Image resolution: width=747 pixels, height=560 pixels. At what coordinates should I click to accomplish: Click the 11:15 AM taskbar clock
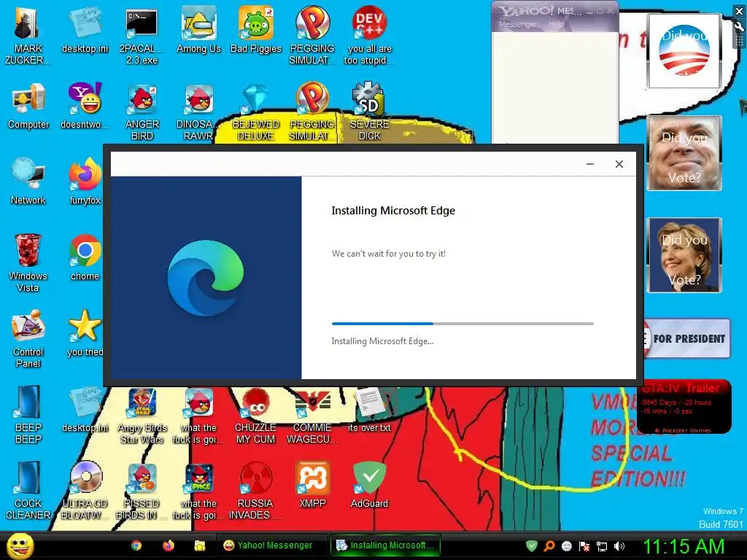coord(684,546)
